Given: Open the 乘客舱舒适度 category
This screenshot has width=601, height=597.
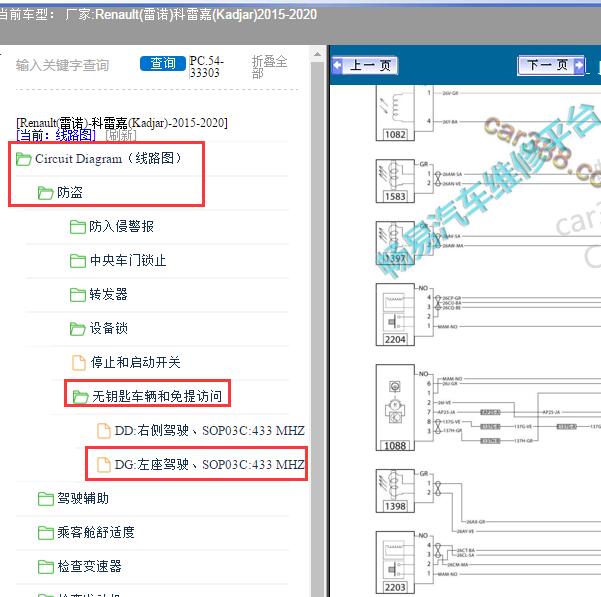Looking at the screenshot, I should 96,532.
